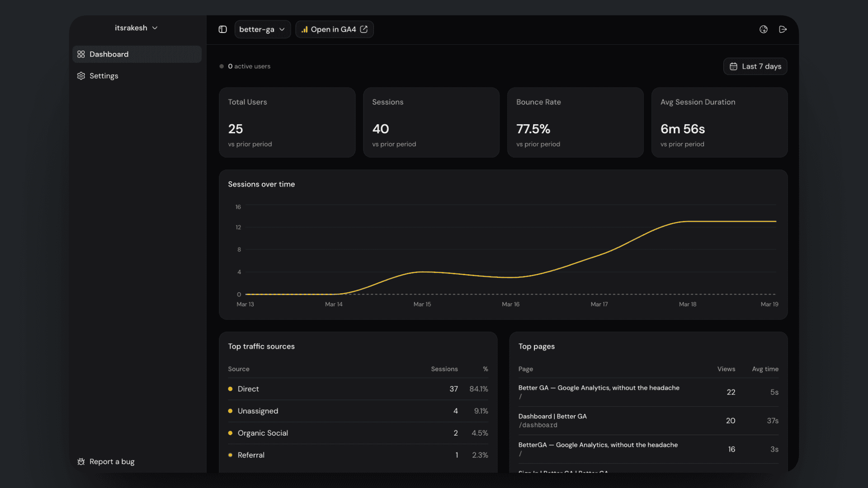
Task: Click the Settings gear icon
Action: pos(81,76)
